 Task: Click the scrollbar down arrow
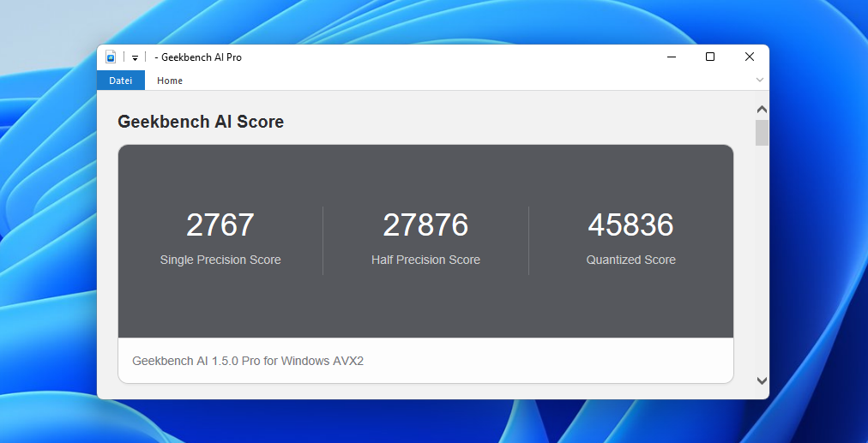pos(762,380)
